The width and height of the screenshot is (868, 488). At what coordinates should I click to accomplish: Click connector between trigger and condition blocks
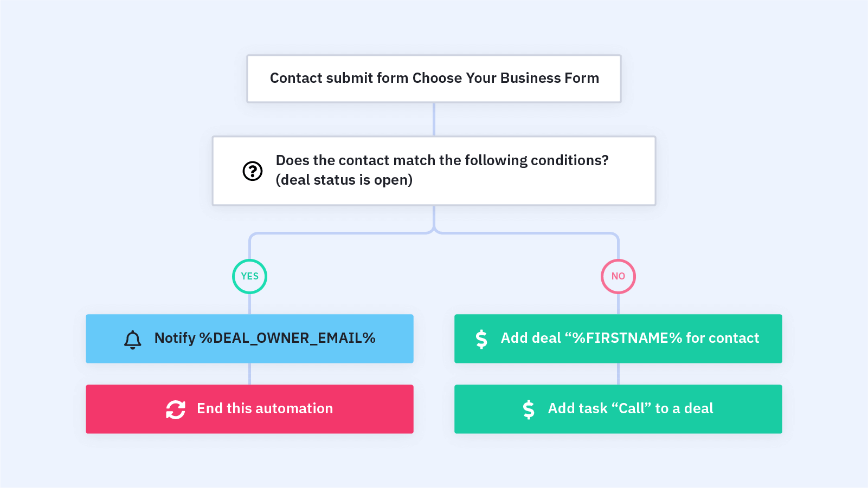tap(434, 119)
